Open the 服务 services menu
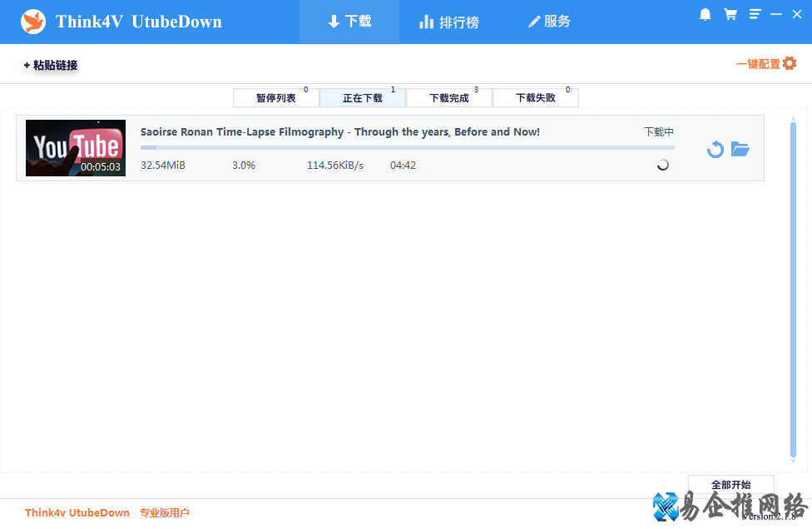The width and height of the screenshot is (812, 529). coord(548,22)
